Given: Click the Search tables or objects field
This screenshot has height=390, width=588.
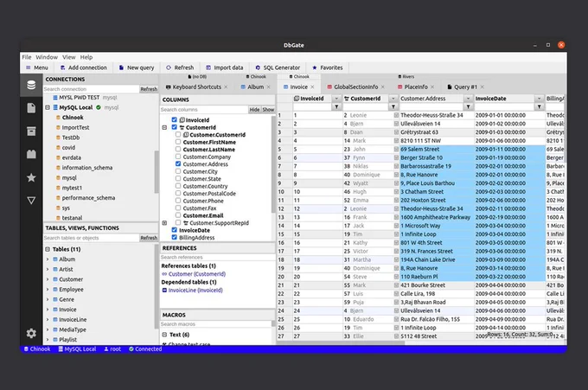Looking at the screenshot, I should tap(91, 238).
